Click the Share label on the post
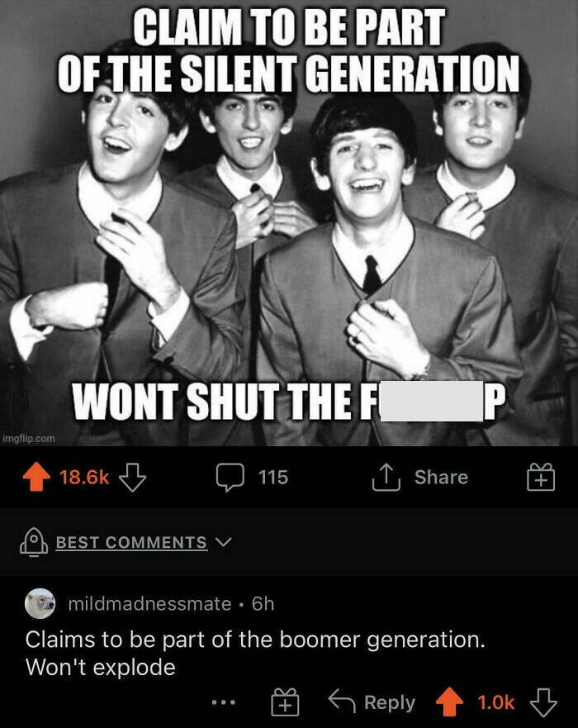 click(x=441, y=478)
